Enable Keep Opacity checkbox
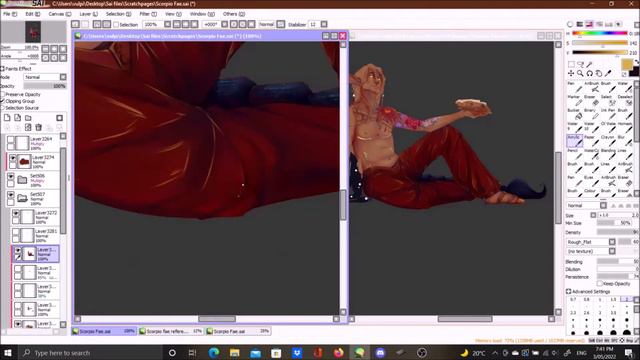640x360 pixels. [x=600, y=283]
